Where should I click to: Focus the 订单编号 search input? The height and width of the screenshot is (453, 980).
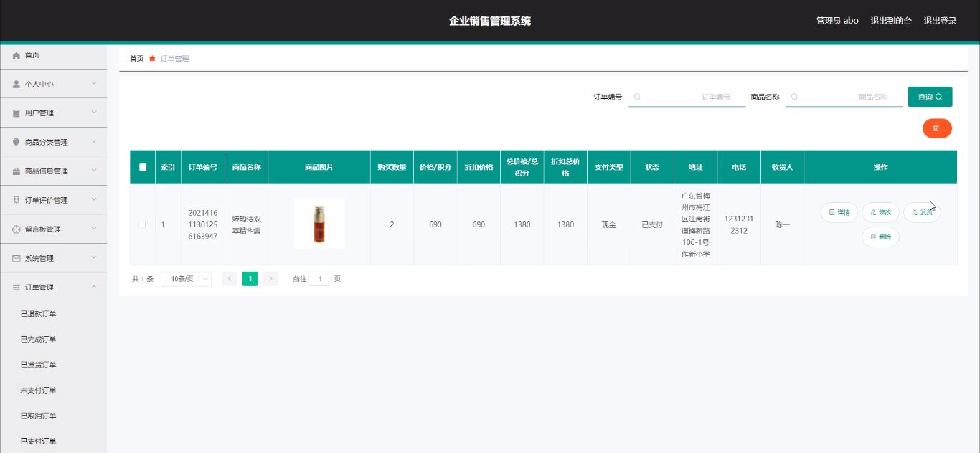click(687, 97)
